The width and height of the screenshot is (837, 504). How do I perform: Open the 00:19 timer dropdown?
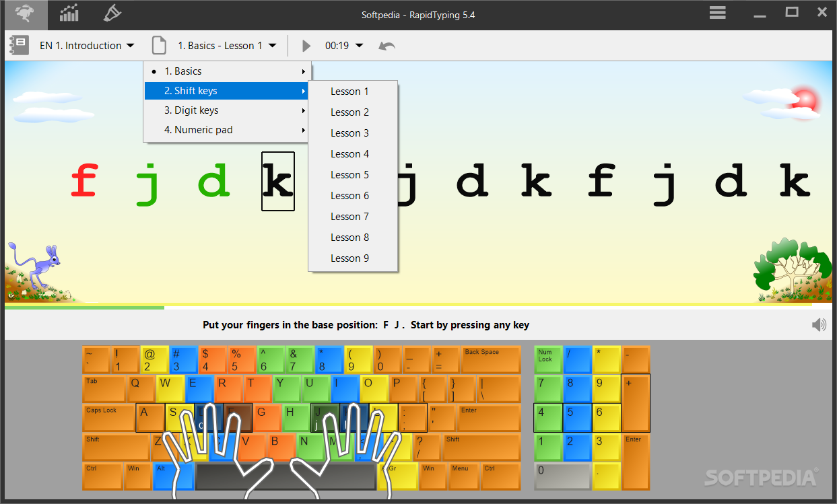point(344,46)
